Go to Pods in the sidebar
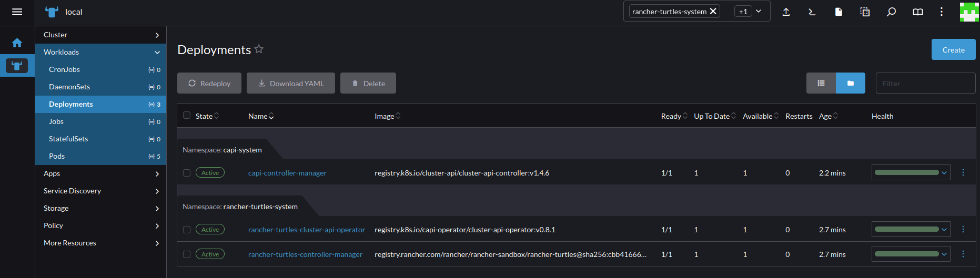Viewport: 980px width, 278px height. (57, 156)
